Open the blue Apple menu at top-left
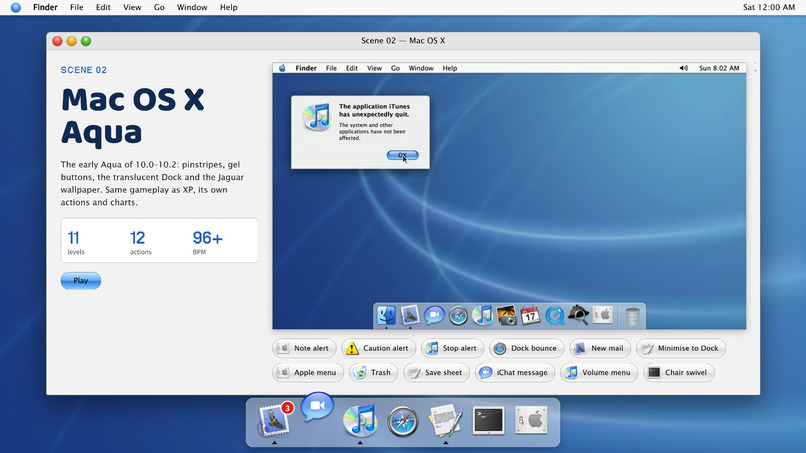The width and height of the screenshot is (806, 453). (x=16, y=7)
